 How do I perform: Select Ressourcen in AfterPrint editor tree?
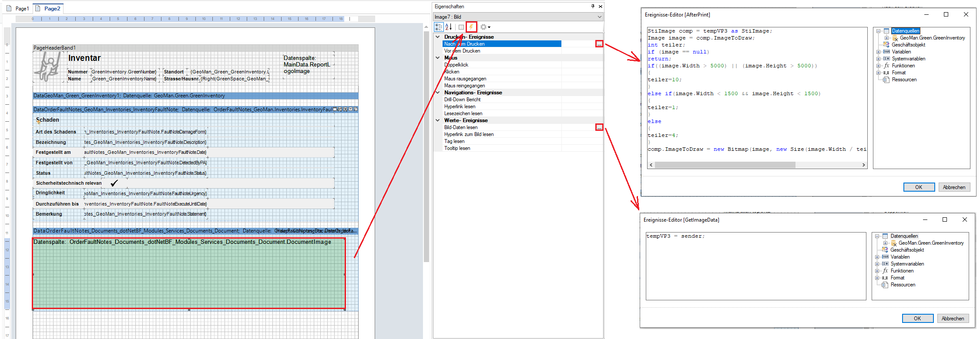click(x=904, y=80)
